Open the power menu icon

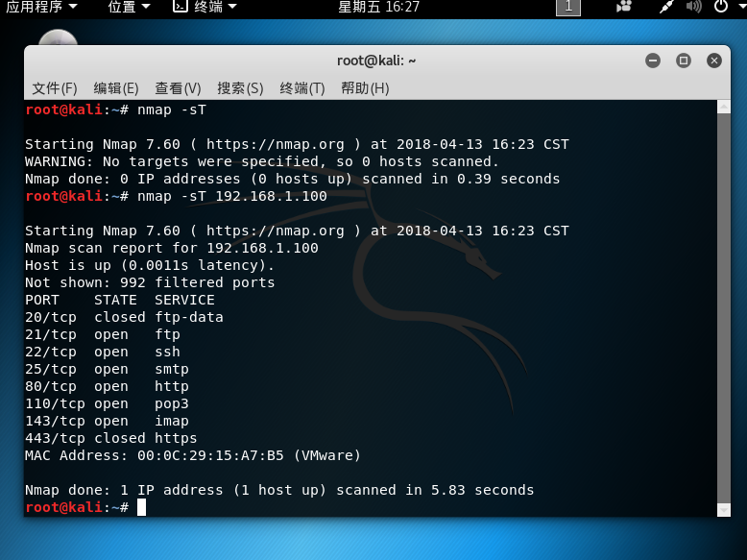tap(721, 6)
